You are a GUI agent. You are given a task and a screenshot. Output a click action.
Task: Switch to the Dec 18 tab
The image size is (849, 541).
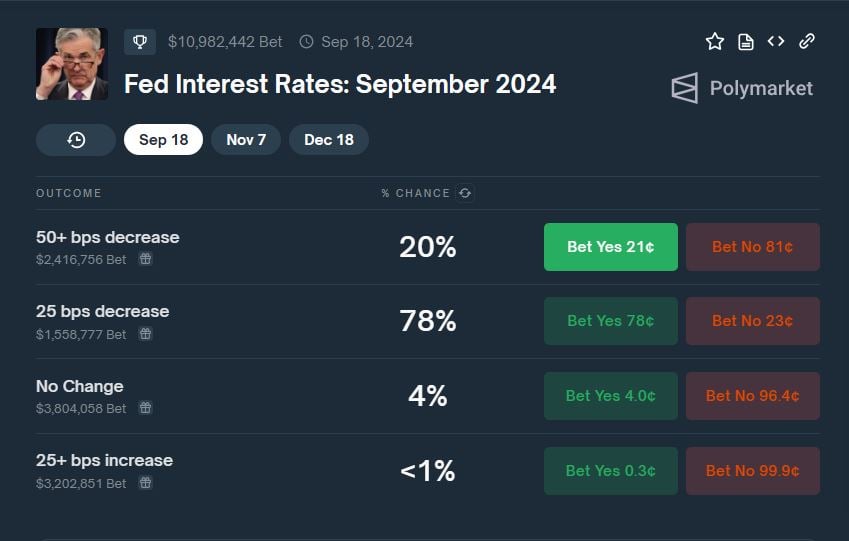[x=329, y=140]
